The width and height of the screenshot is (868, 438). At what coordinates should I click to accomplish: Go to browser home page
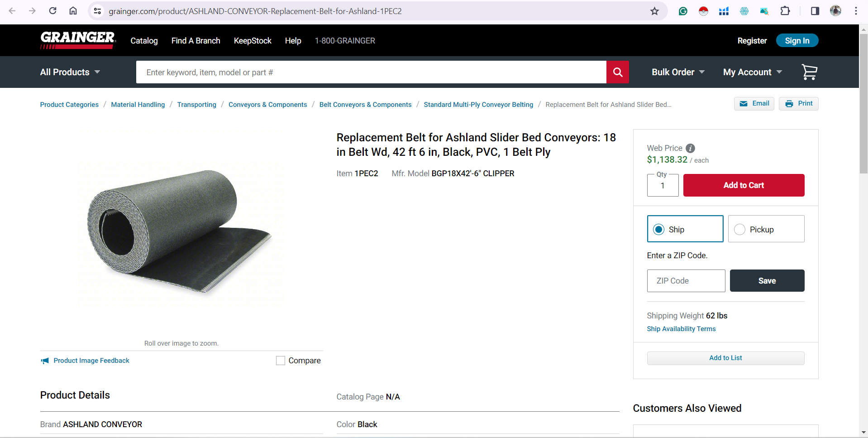coord(73,11)
